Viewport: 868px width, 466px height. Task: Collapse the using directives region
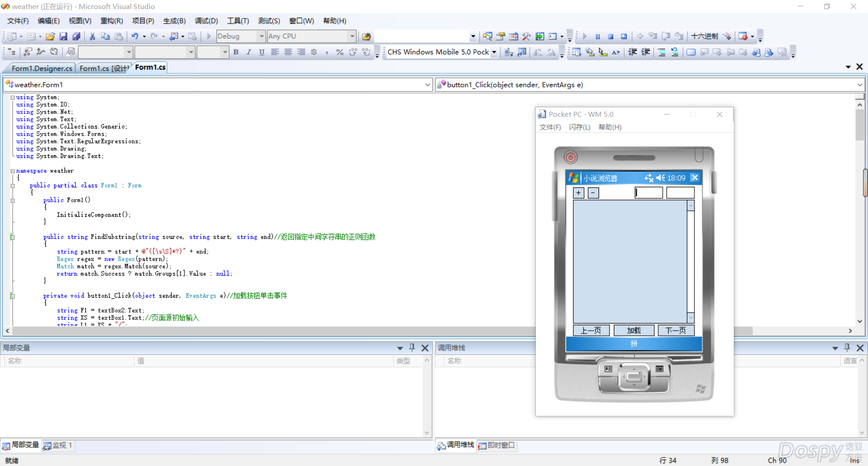coord(13,97)
